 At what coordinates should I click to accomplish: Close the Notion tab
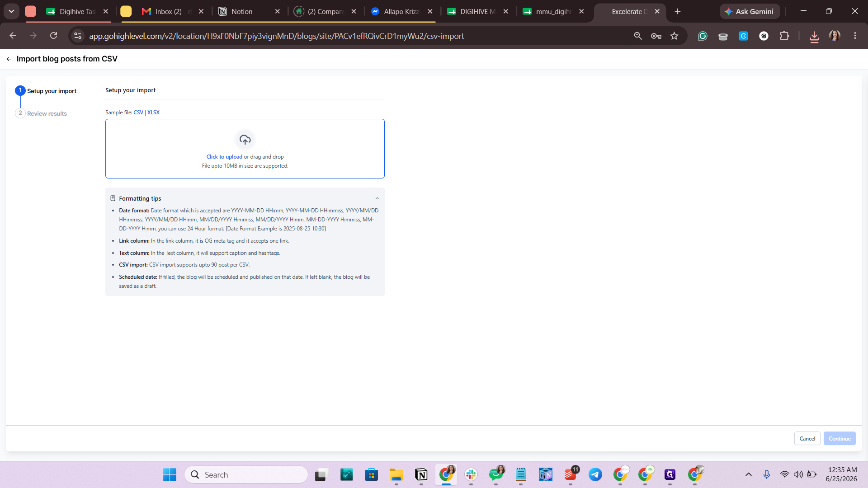(277, 12)
